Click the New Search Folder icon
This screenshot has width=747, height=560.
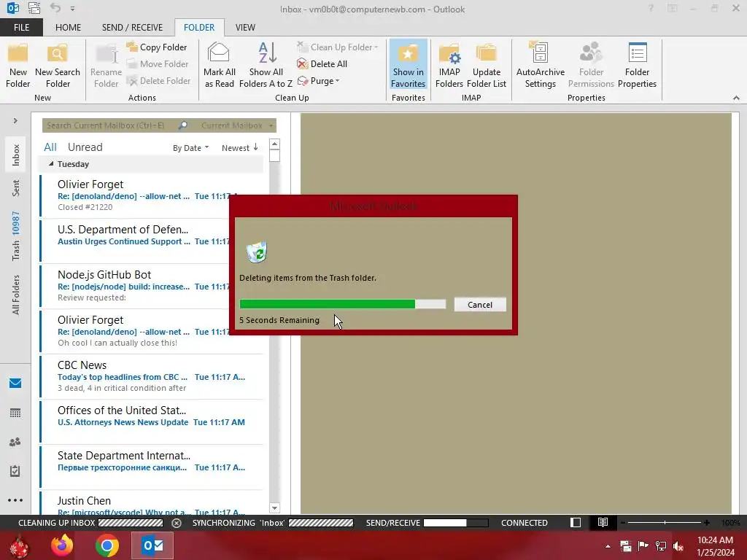coord(58,65)
